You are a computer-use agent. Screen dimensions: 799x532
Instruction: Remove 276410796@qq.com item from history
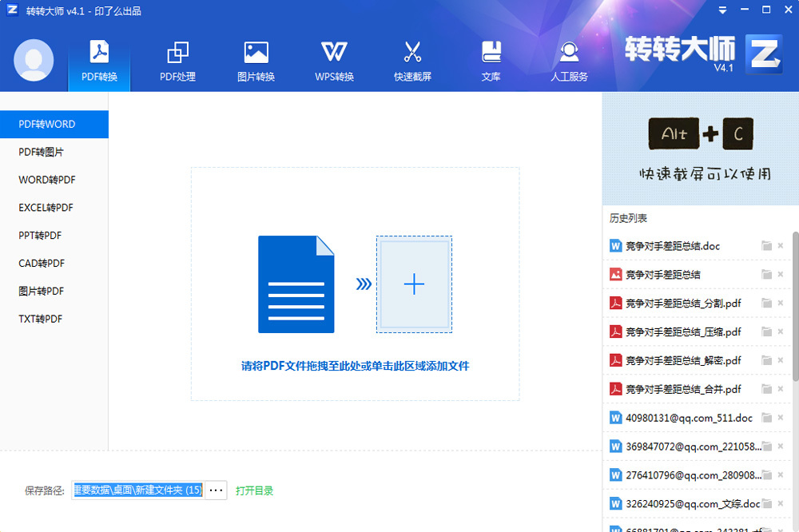(780, 474)
